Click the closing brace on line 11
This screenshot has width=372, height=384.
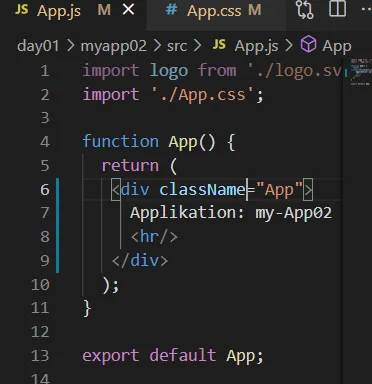click(x=87, y=308)
